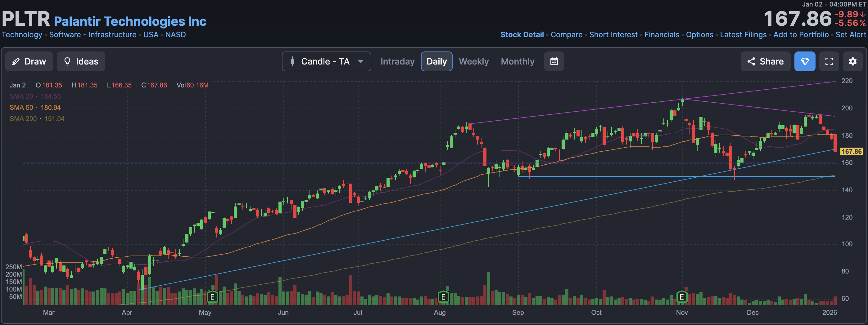Click the last price 167.86 in header
Image resolution: width=868 pixels, height=325 pixels.
click(x=797, y=19)
